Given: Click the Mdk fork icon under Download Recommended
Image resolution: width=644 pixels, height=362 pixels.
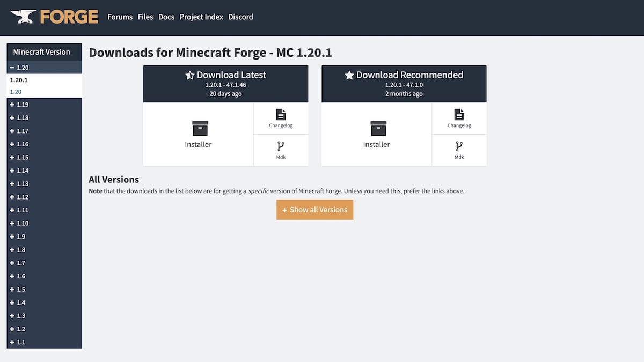Looking at the screenshot, I should click(x=459, y=146).
